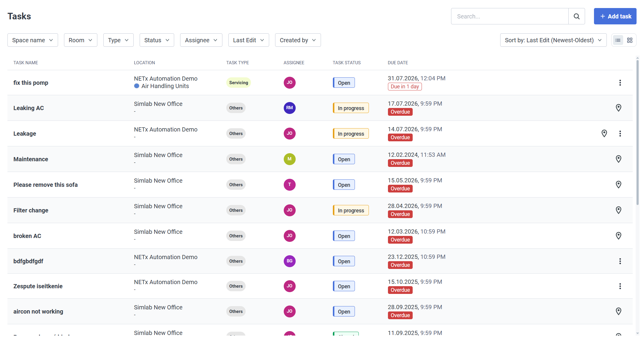Screen dimensions: 644x343
Task: Click Servicing type tag on fix this pomp
Action: click(x=238, y=83)
